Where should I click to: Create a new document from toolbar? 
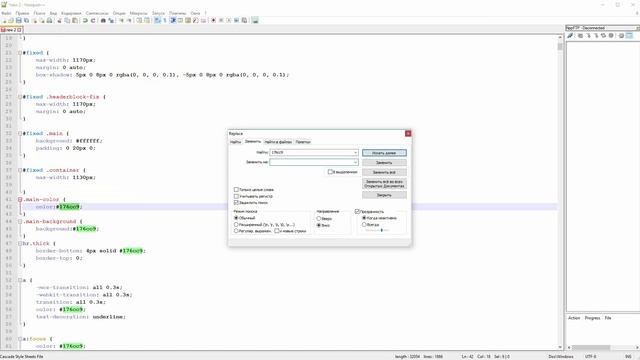4,20
